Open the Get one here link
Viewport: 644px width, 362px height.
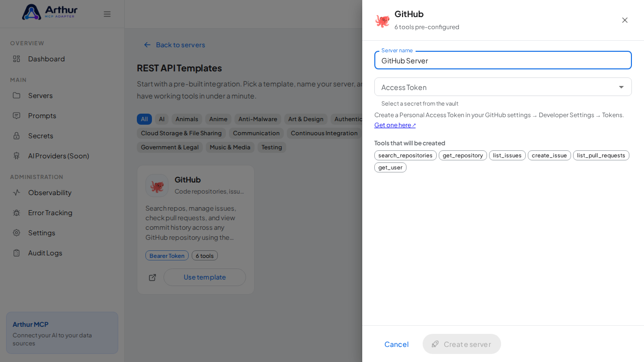[x=395, y=125]
